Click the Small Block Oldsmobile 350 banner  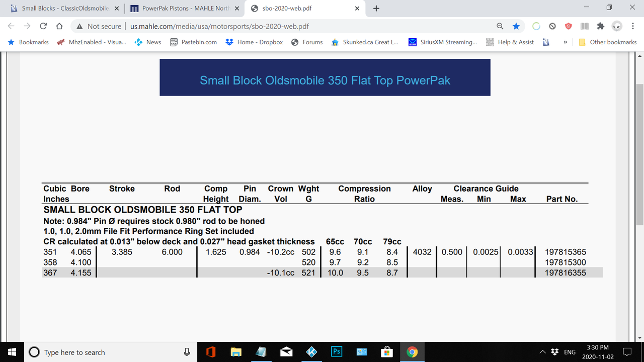[x=325, y=77]
